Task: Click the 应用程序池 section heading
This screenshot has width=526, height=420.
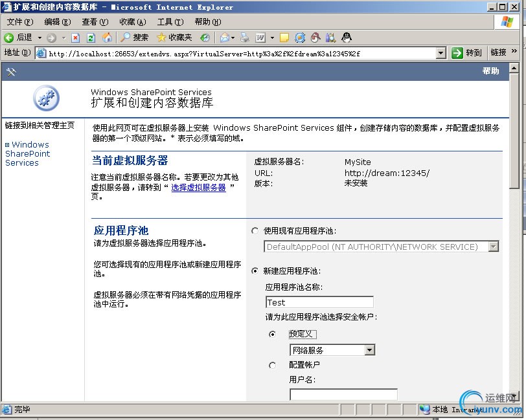Action: point(121,230)
